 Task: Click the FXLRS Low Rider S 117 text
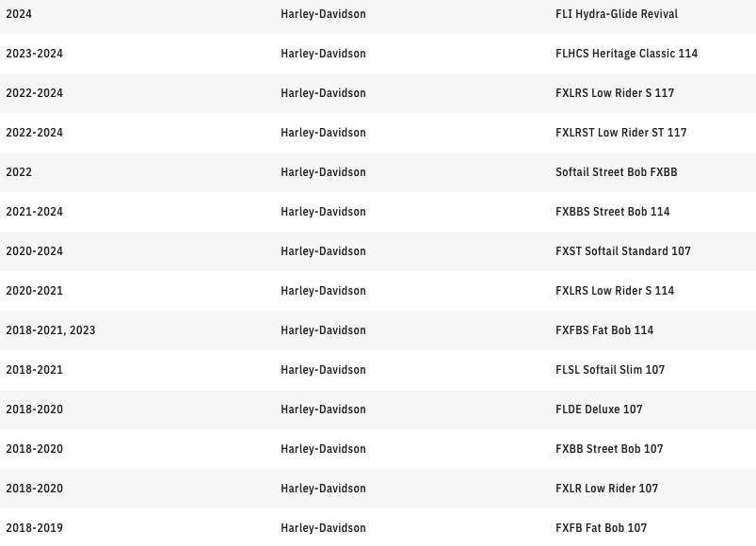[614, 93]
